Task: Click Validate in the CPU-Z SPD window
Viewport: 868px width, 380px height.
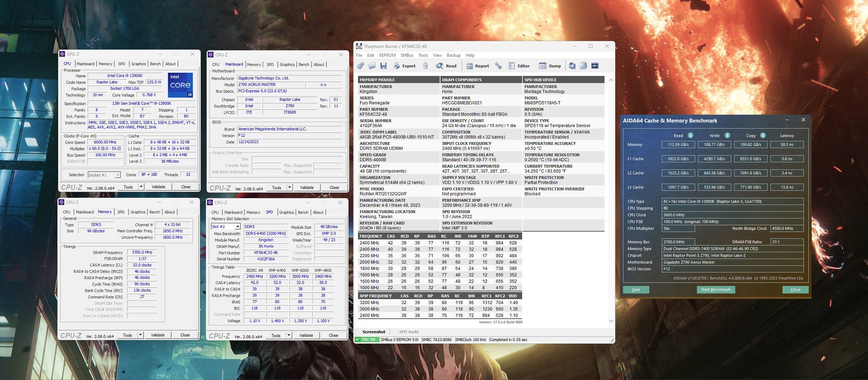Action: (306, 335)
